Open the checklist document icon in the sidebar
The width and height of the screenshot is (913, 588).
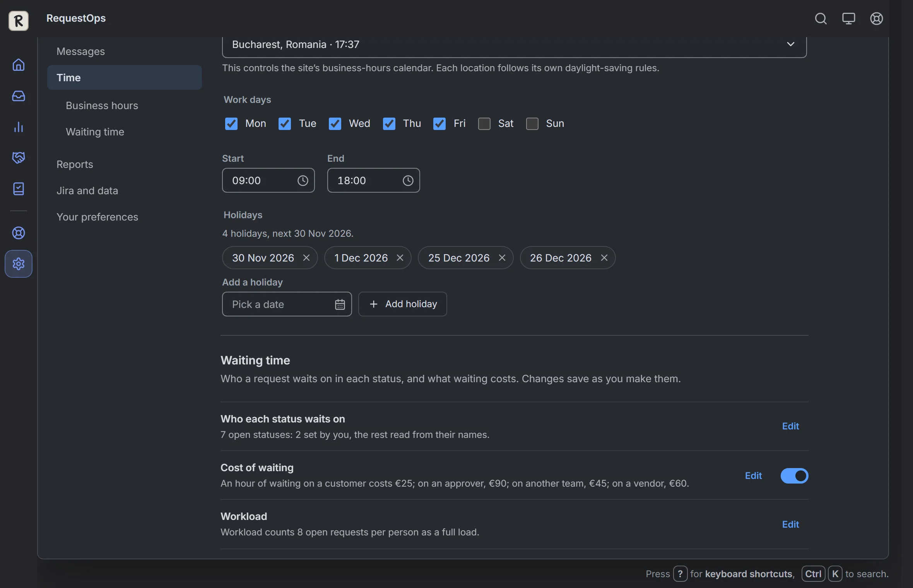(19, 189)
